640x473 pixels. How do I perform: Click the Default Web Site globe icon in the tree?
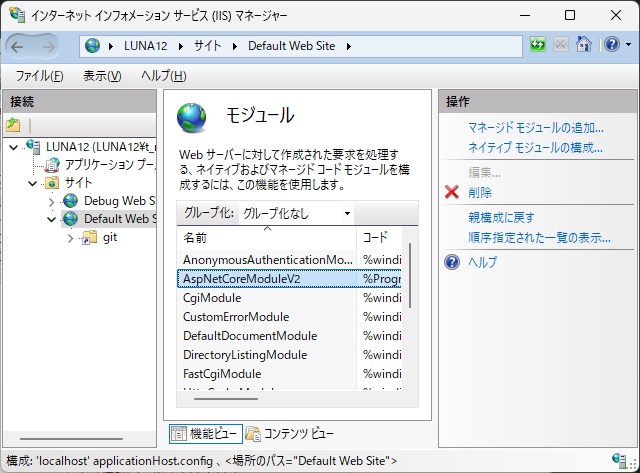(71, 218)
